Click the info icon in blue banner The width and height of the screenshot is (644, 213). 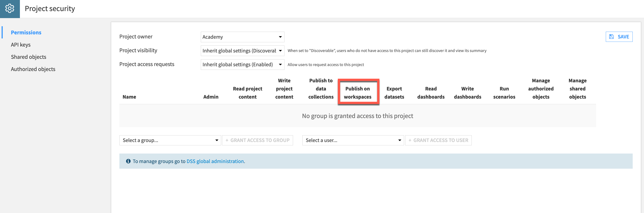point(128,161)
